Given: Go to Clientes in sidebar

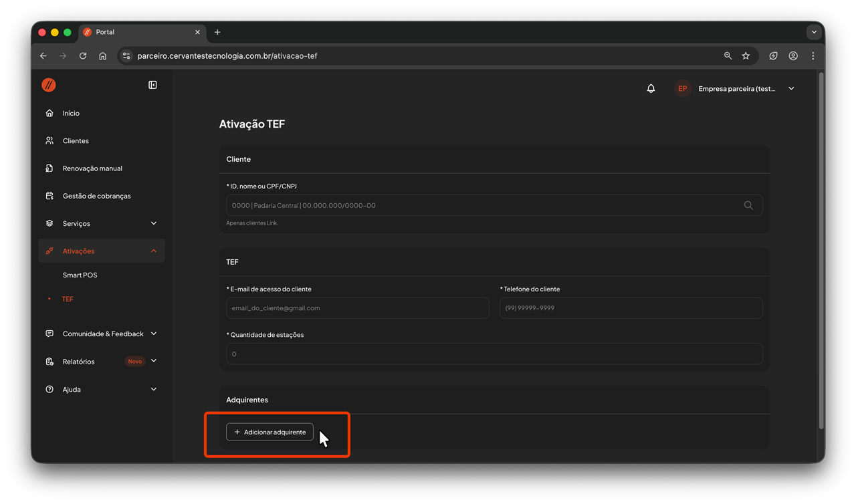Looking at the screenshot, I should point(76,141).
